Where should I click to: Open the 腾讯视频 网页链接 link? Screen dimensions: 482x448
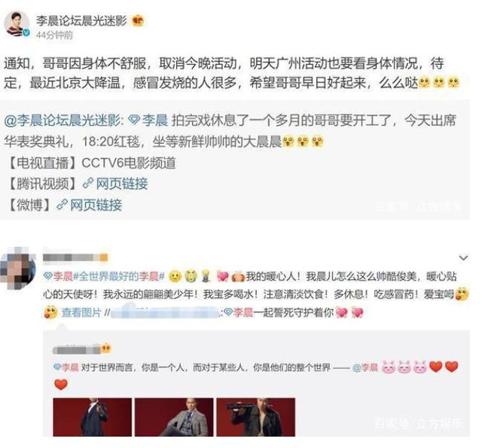pyautogui.click(x=122, y=184)
